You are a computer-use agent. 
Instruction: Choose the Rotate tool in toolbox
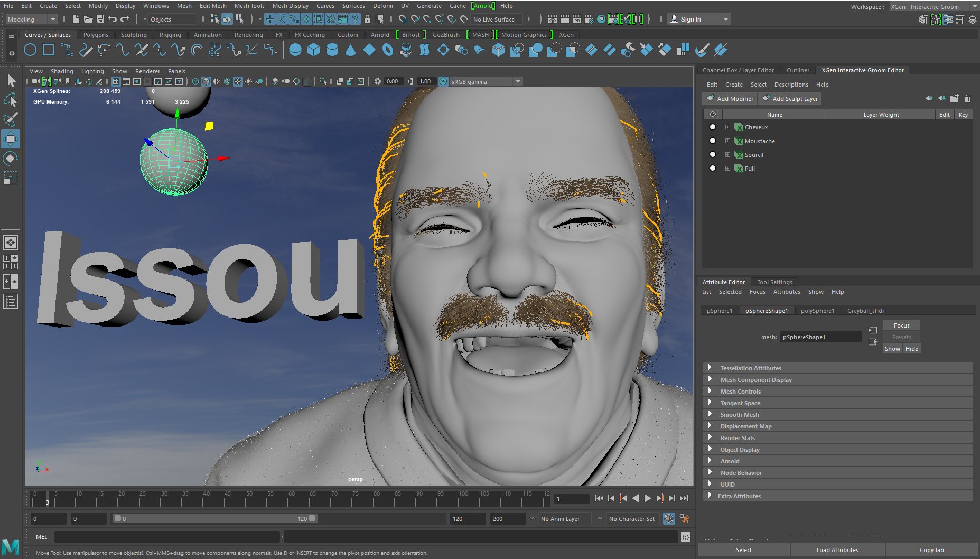pos(11,159)
